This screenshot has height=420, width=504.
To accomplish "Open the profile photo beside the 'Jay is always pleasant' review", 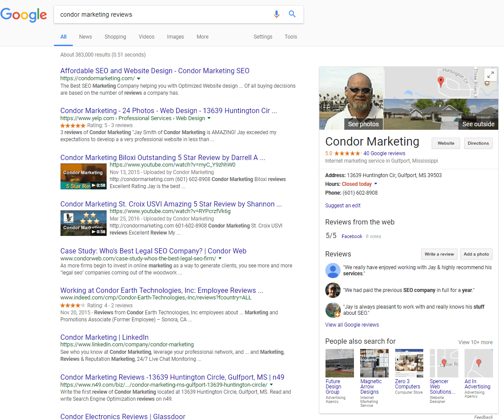I will [x=332, y=310].
